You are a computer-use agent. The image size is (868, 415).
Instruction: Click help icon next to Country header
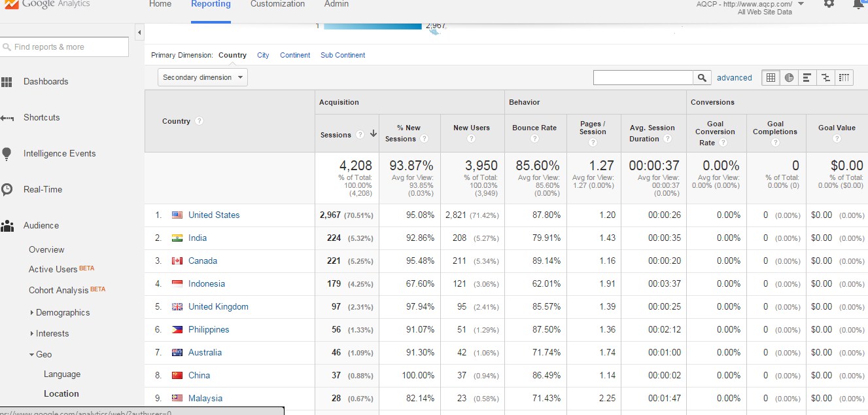200,121
